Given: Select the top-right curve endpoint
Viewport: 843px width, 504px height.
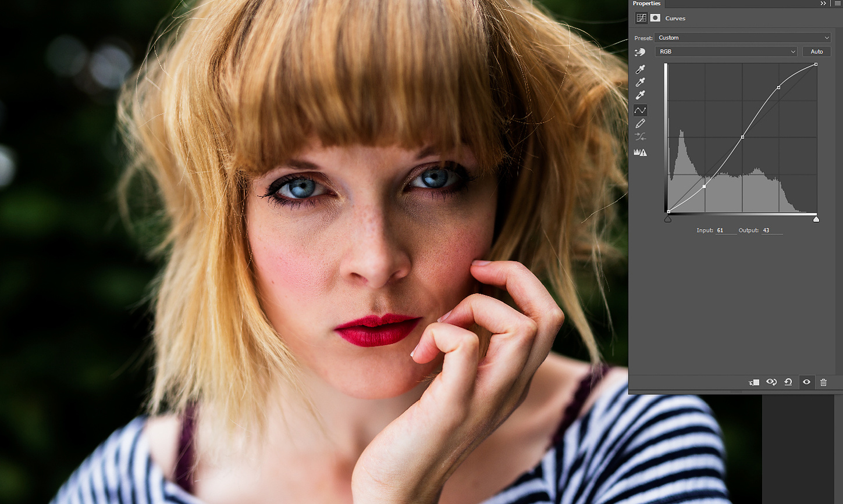Looking at the screenshot, I should point(816,65).
